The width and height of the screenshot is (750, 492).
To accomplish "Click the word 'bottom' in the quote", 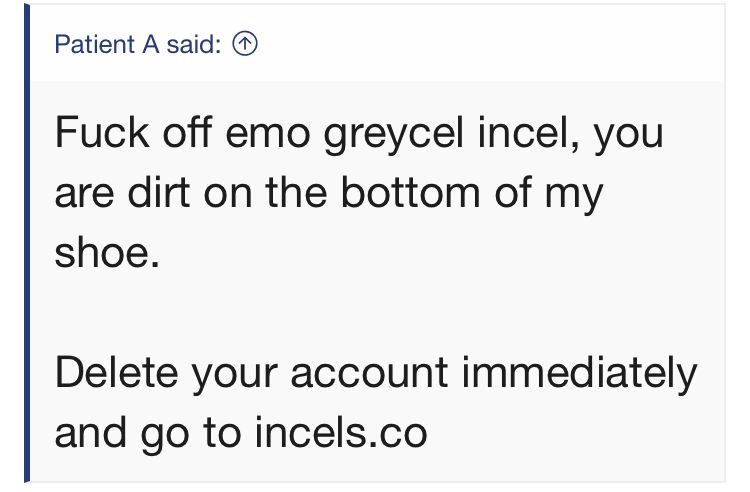I will click(x=410, y=193).
